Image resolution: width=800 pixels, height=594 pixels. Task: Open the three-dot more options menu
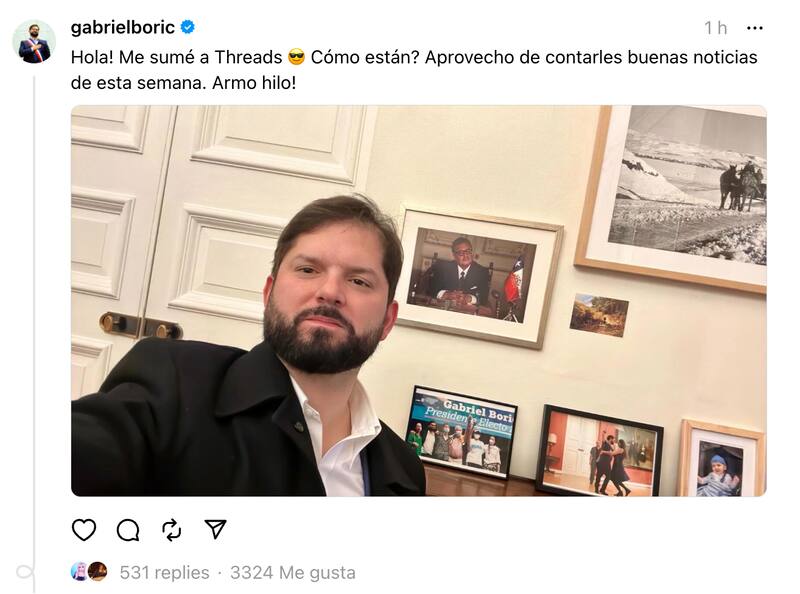[x=755, y=28]
